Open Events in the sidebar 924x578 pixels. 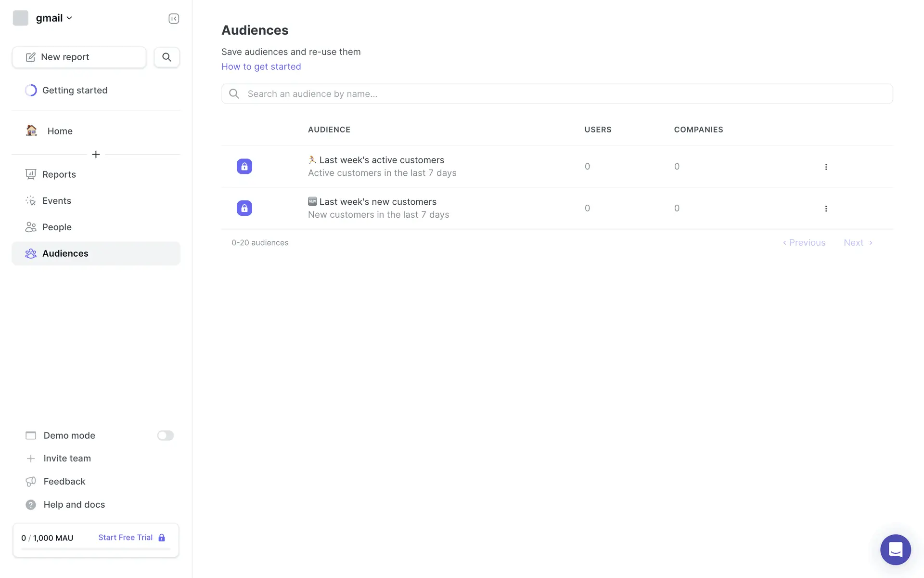coord(56,201)
